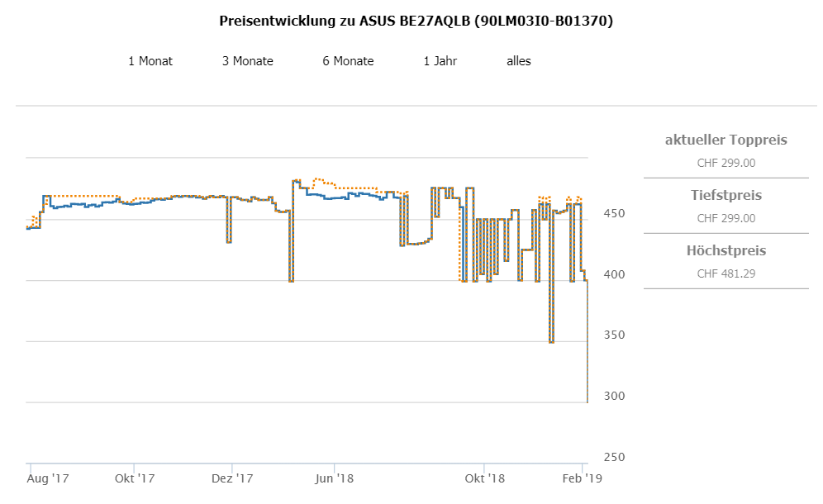Image resolution: width=823 pixels, height=504 pixels.
Task: Click the "Höchstpreis" heading in the side panel
Action: (x=725, y=250)
